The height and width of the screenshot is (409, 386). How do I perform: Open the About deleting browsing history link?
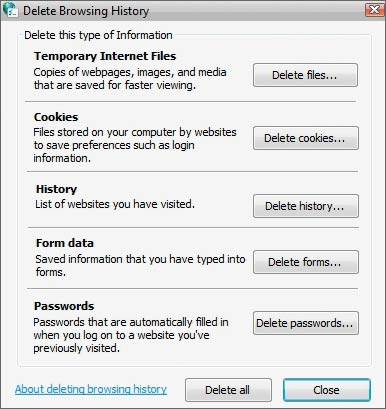tap(91, 389)
